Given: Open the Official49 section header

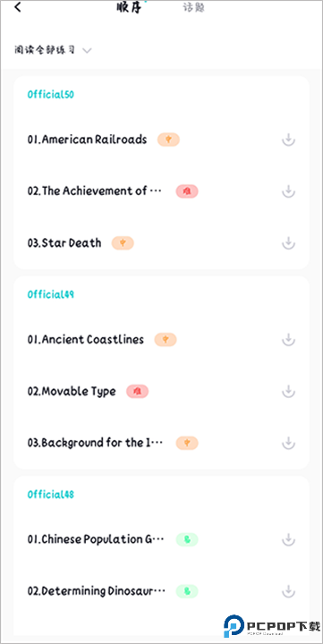Looking at the screenshot, I should (x=50, y=294).
